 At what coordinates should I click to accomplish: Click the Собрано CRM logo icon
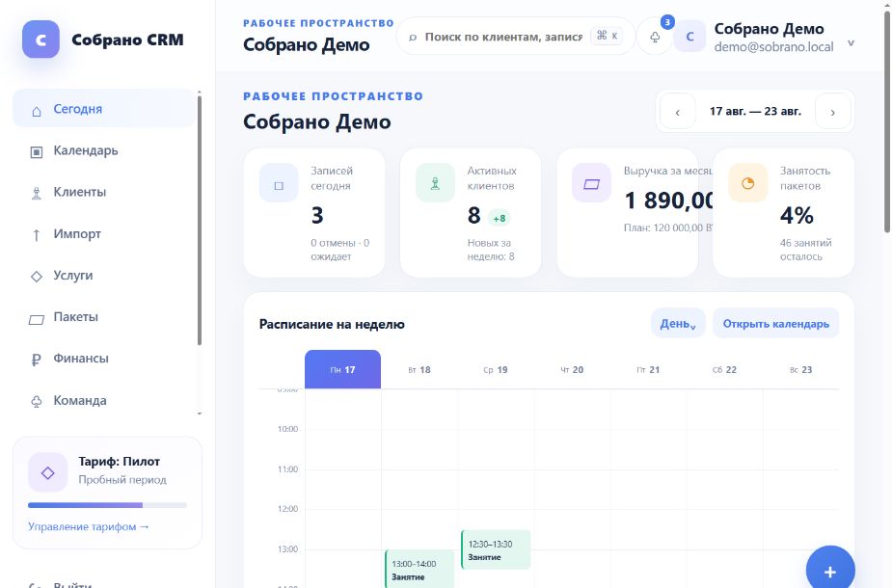(41, 40)
